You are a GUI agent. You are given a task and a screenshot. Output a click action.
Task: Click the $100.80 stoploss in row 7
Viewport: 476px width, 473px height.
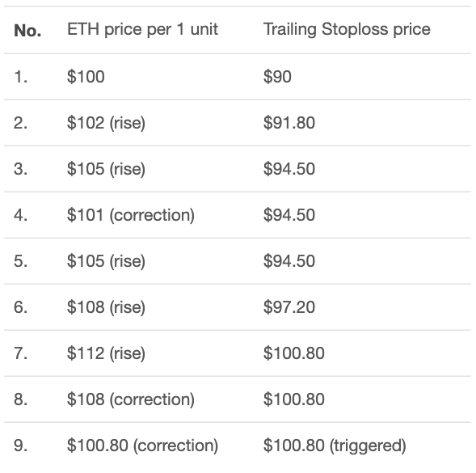tap(294, 353)
